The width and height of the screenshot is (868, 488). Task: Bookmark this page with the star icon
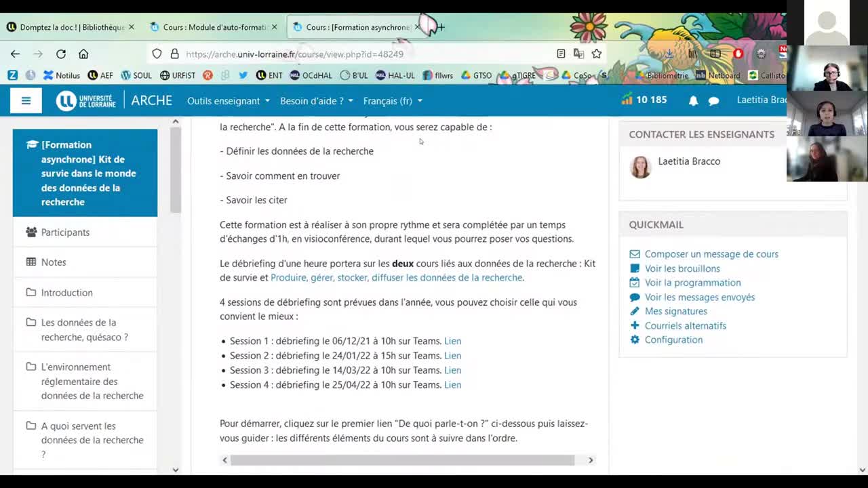pyautogui.click(x=596, y=54)
